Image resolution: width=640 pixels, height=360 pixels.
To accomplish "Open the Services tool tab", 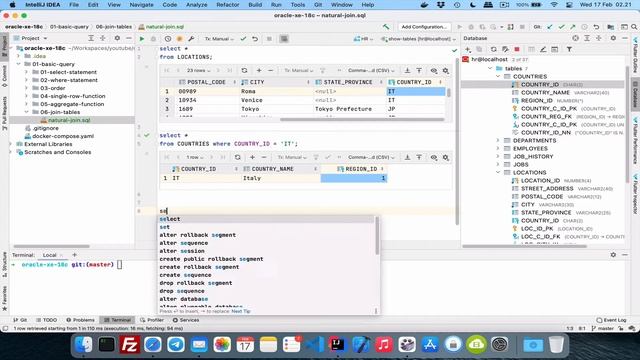I will coord(186,320).
